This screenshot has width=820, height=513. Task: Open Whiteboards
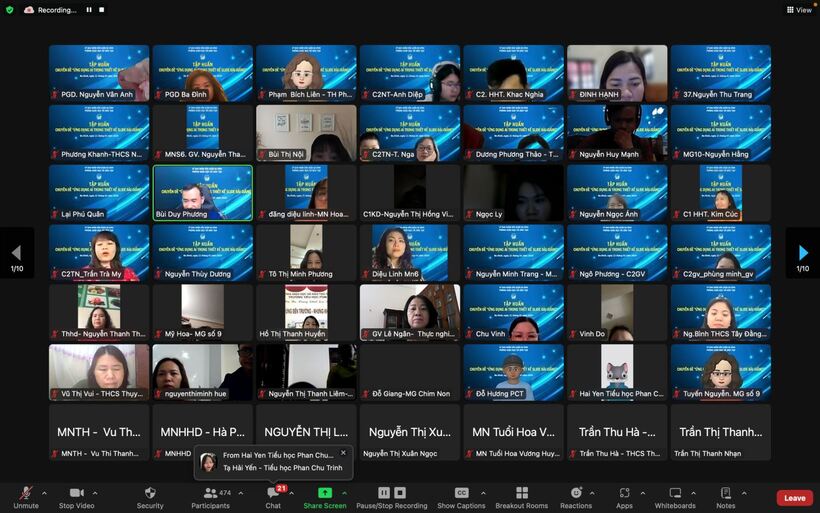coord(675,496)
